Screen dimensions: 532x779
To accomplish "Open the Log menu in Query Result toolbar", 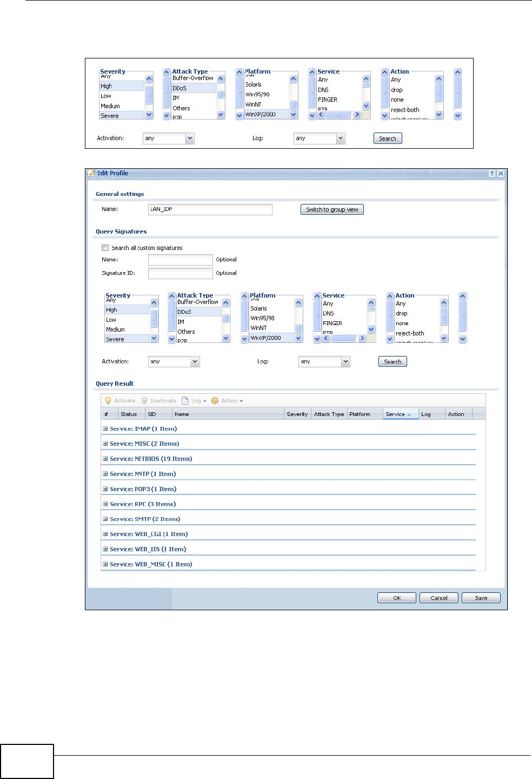I will 194,401.
